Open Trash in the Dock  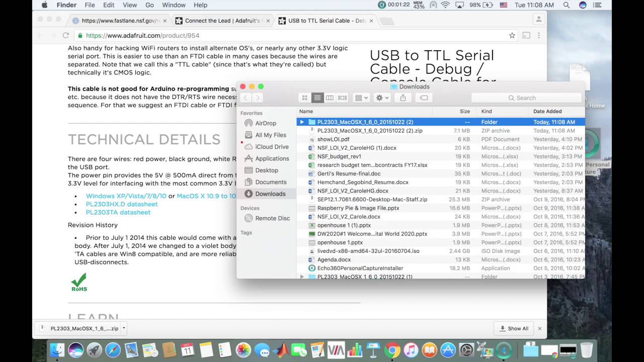(586, 350)
